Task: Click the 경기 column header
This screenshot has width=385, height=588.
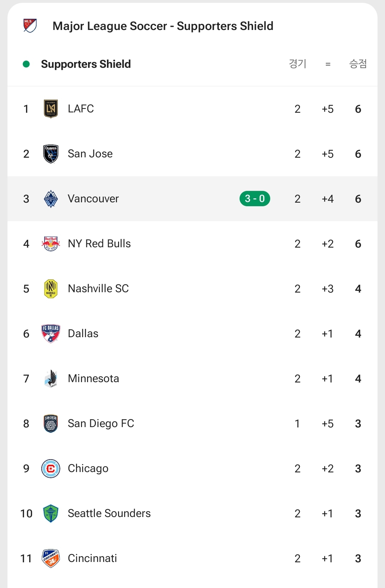Action: point(297,64)
